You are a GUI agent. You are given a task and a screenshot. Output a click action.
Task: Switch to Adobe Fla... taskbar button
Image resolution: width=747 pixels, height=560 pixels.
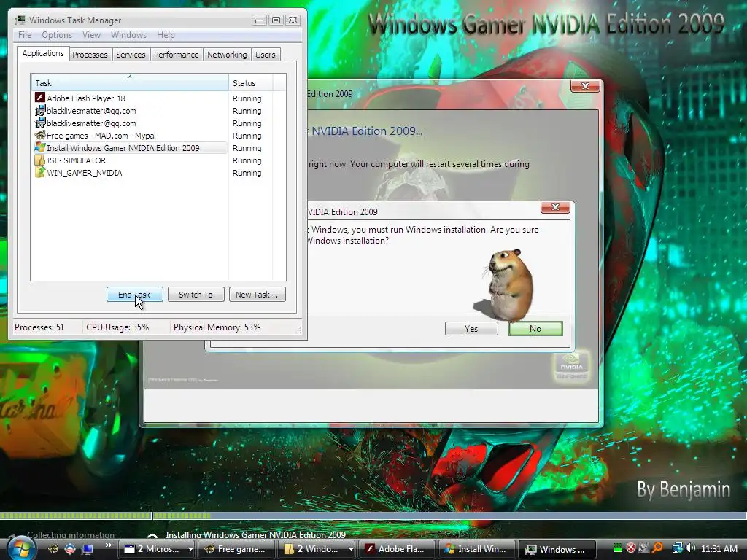396,549
